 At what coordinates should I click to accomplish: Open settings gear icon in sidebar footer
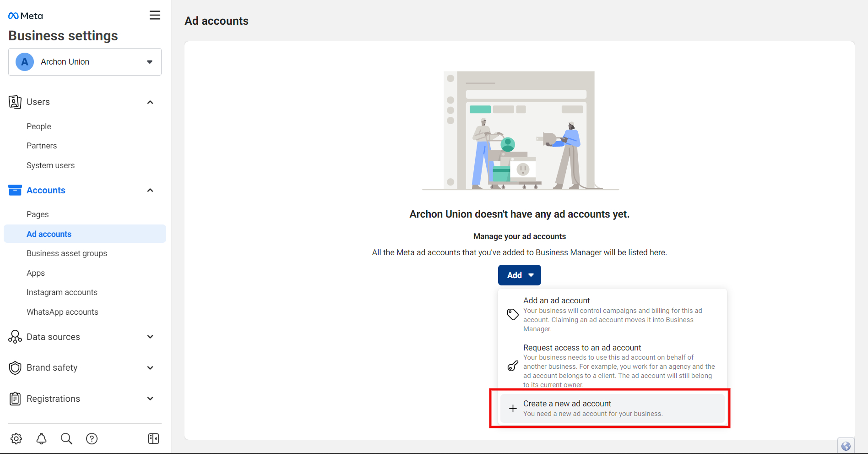point(16,438)
